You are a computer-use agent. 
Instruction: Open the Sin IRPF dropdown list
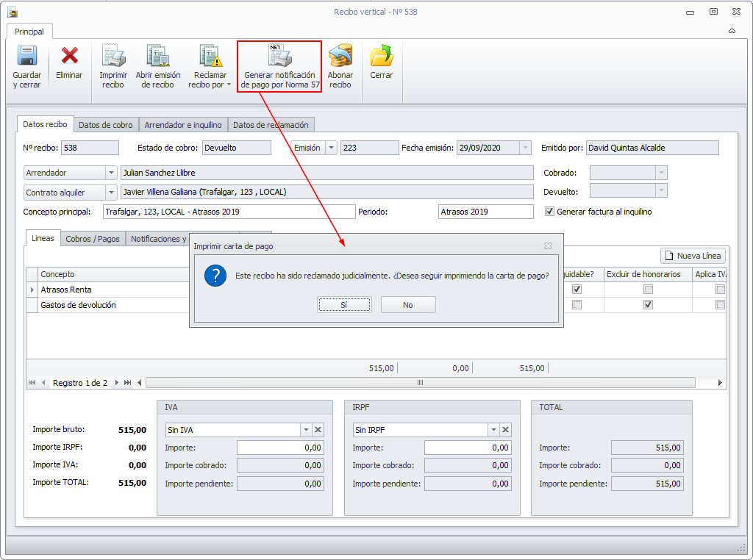[x=493, y=430]
